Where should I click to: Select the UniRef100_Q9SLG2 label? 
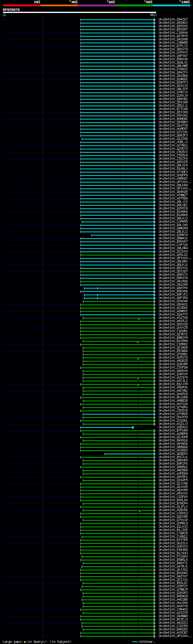173,255
